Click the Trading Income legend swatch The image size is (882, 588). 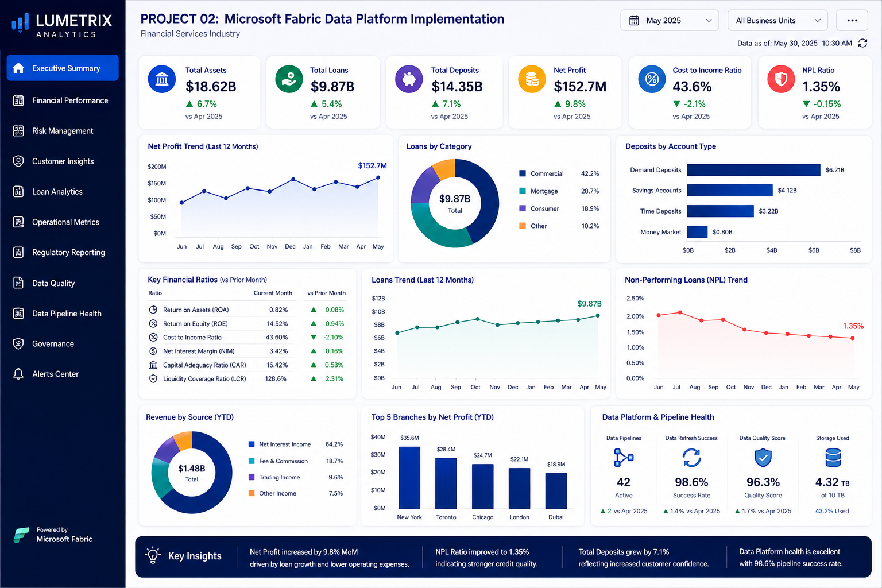tap(252, 477)
